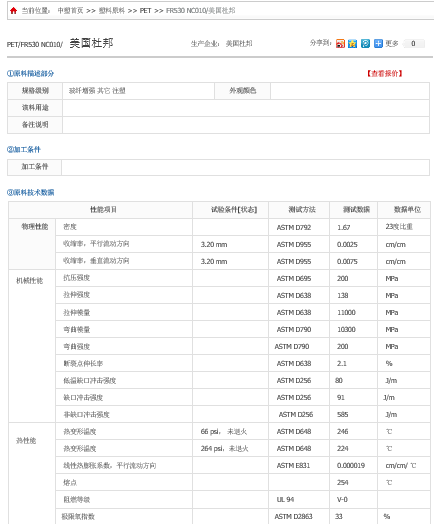434x524 pixels.
Task: Click heat deflection value 246
Action: [x=342, y=432]
